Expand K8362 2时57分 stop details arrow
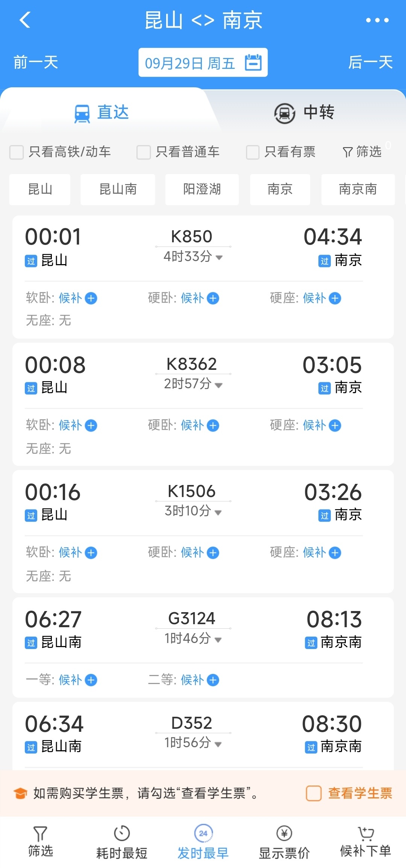Screen dimensions: 406x868 pos(219,385)
